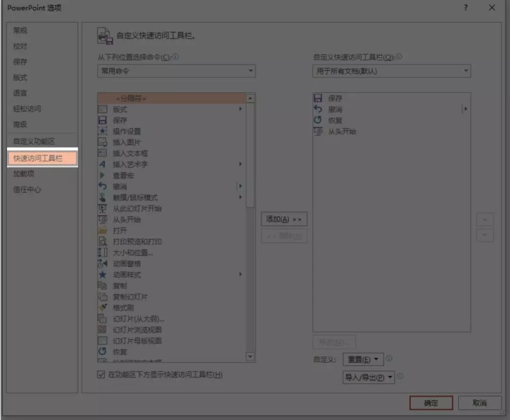The width and height of the screenshot is (510, 420).
Task: Pick 触摸/鼠标模式 hand icon
Action: coord(103,198)
